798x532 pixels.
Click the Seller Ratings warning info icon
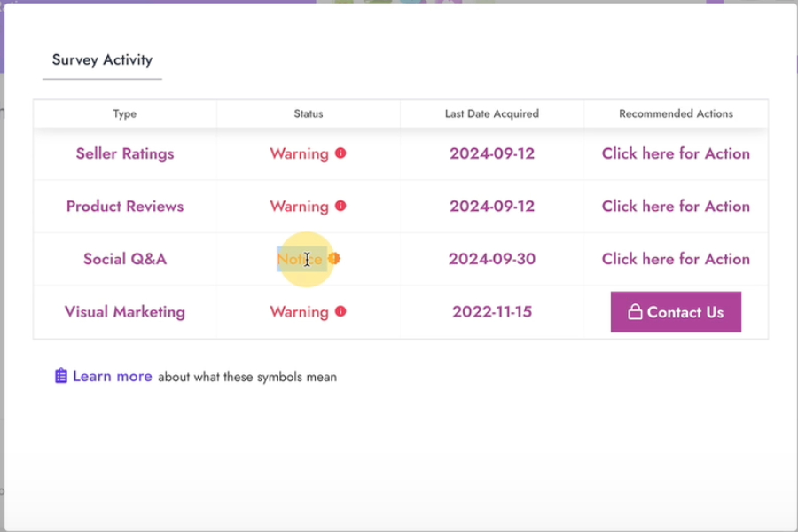340,153
